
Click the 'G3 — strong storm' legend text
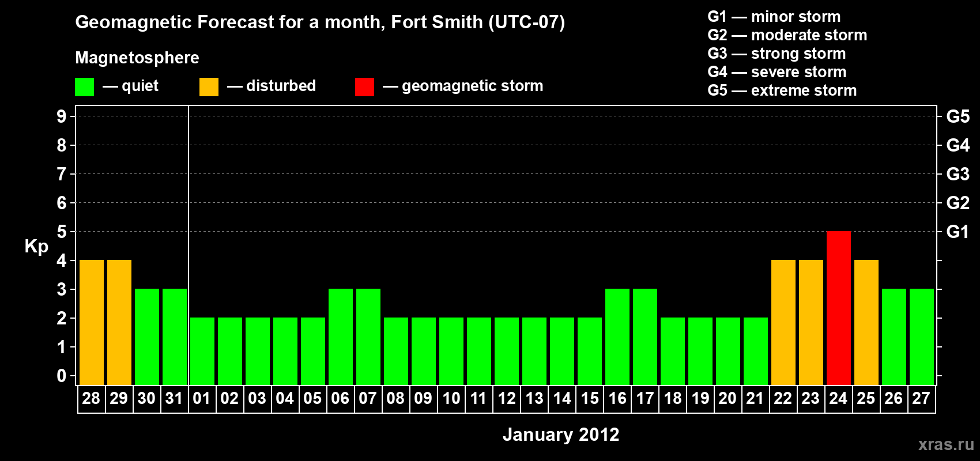[777, 54]
